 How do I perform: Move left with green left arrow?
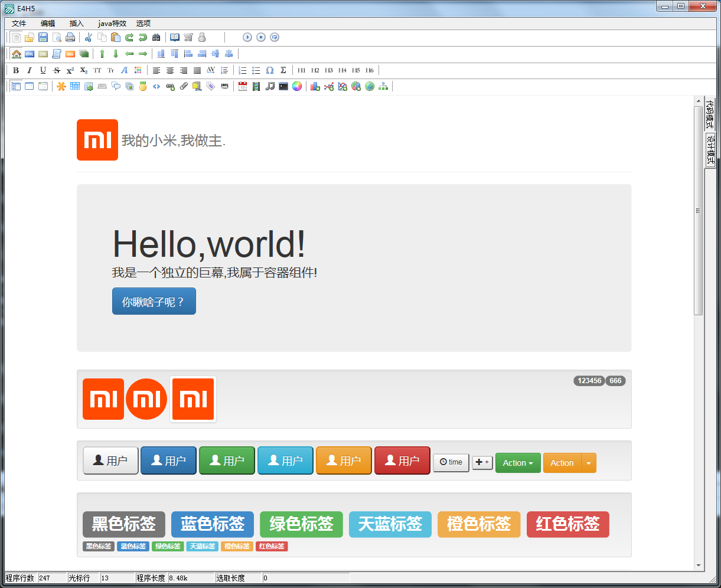pyautogui.click(x=129, y=54)
